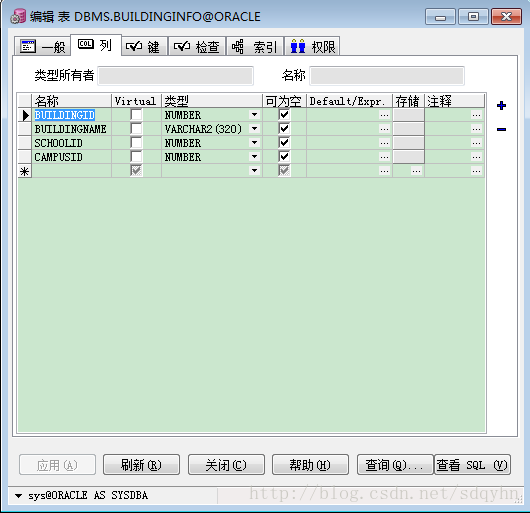Click the 查看 SQL (V) button

click(x=472, y=465)
